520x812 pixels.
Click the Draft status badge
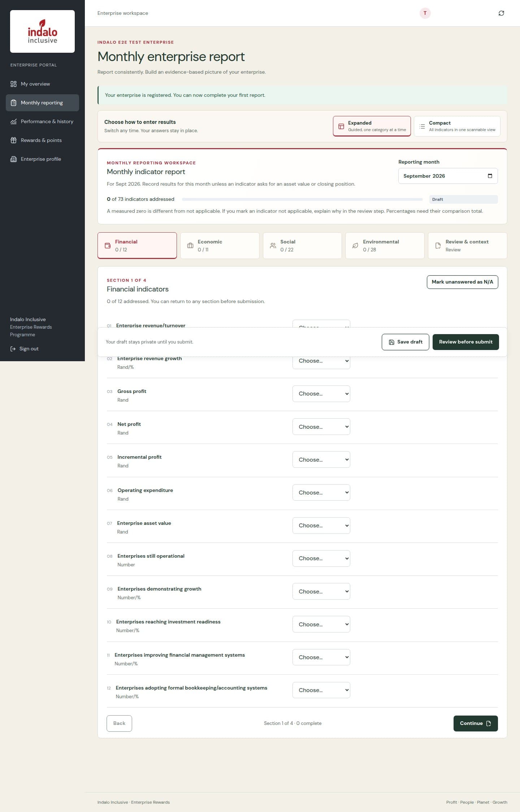click(x=463, y=199)
